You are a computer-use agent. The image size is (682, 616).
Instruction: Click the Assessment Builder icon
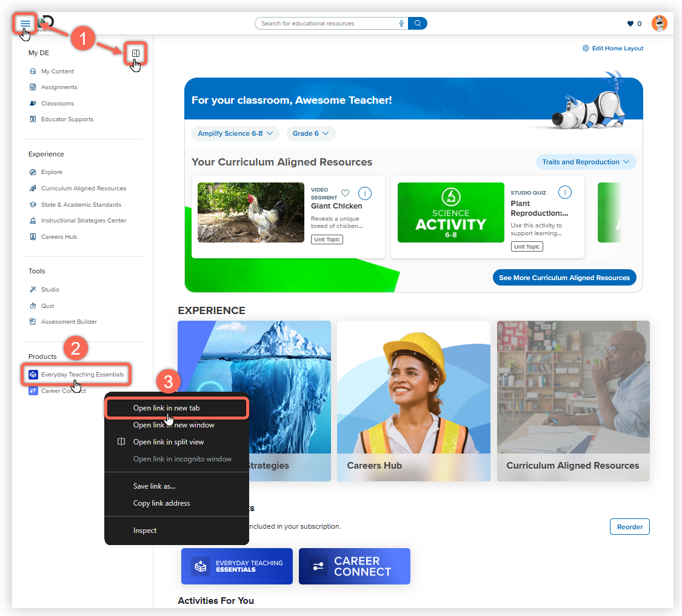coord(33,322)
